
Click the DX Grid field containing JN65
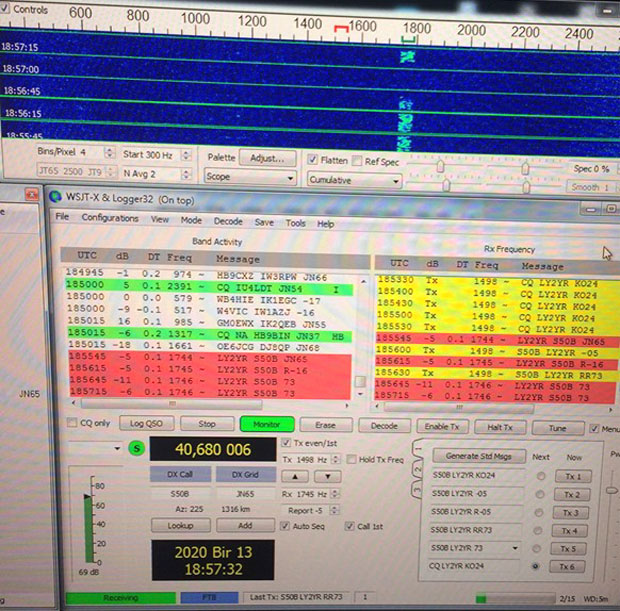coord(245,494)
